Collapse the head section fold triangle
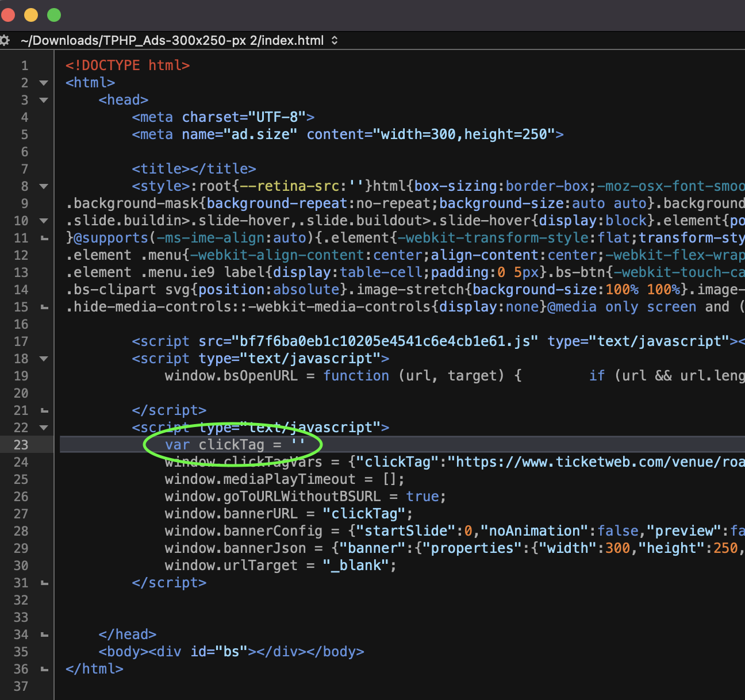Image resolution: width=745 pixels, height=700 pixels. (44, 100)
